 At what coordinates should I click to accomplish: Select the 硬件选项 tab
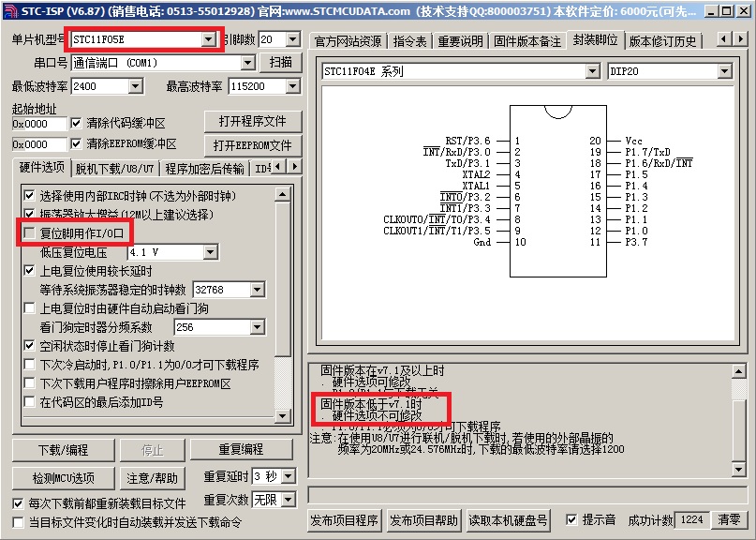tap(42, 168)
